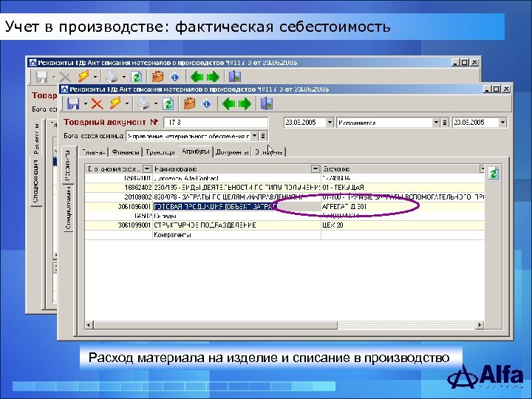Click the lightning bolt icon in back window
The width and height of the screenshot is (532, 399).
pos(83,77)
